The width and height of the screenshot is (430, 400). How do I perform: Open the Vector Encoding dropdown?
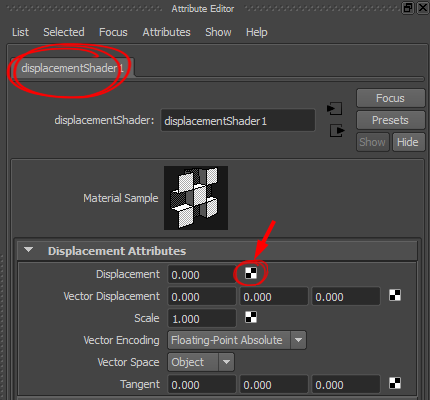[237, 340]
